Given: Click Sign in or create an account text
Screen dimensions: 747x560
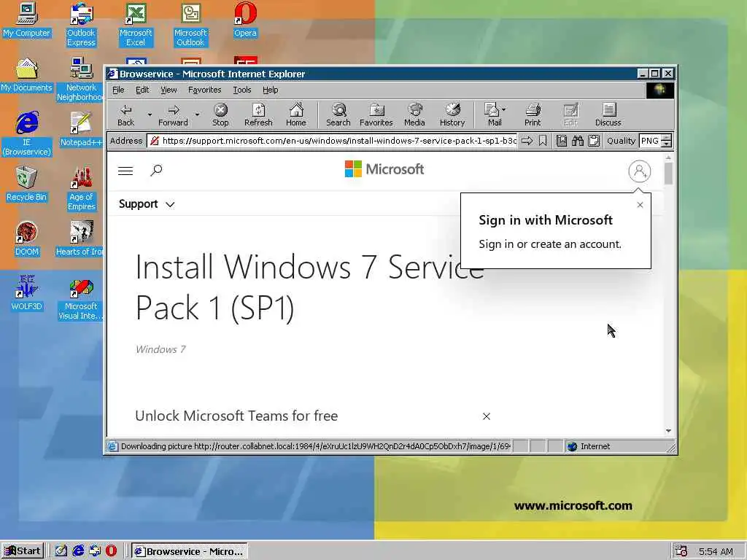Looking at the screenshot, I should pyautogui.click(x=550, y=244).
